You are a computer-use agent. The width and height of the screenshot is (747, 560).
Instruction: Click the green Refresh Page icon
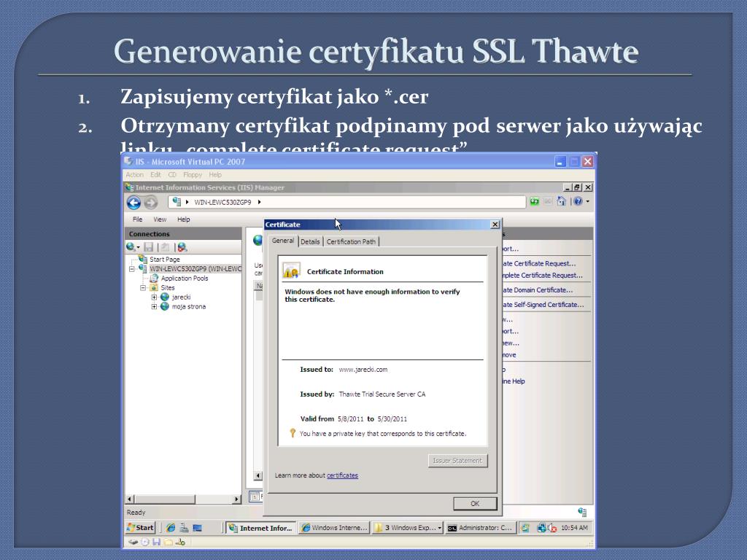[535, 202]
